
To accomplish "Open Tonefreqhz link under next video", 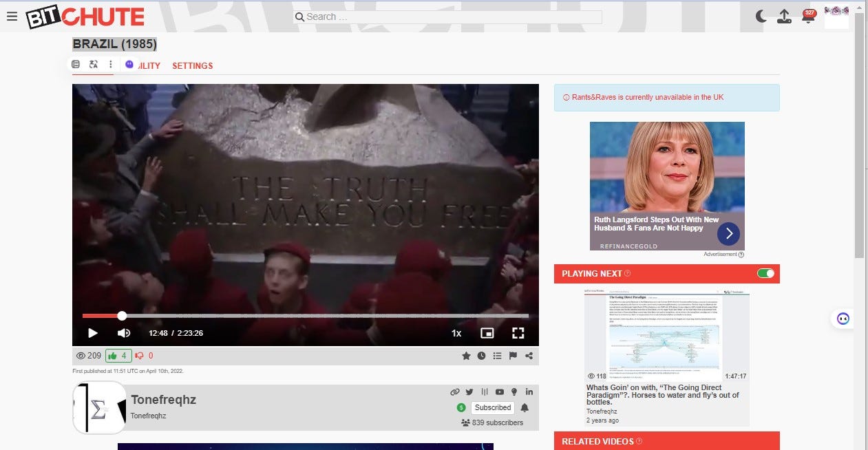I will pos(602,411).
